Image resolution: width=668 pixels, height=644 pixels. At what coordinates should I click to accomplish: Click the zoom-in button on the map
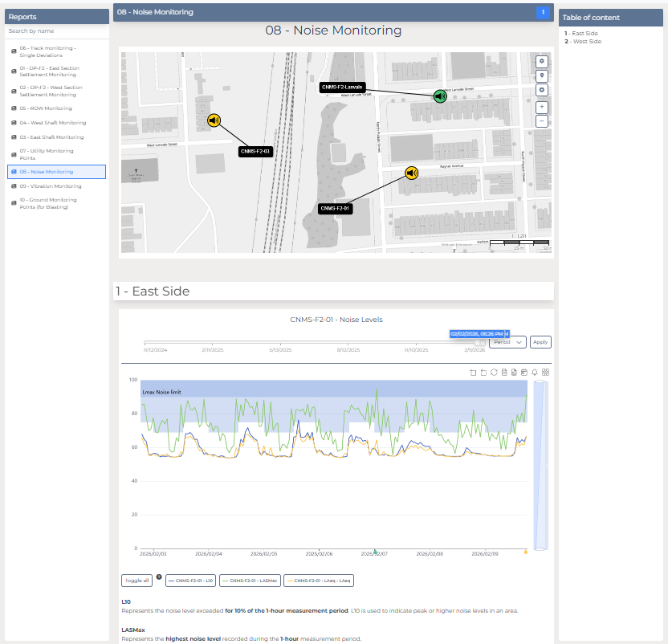pyautogui.click(x=542, y=106)
